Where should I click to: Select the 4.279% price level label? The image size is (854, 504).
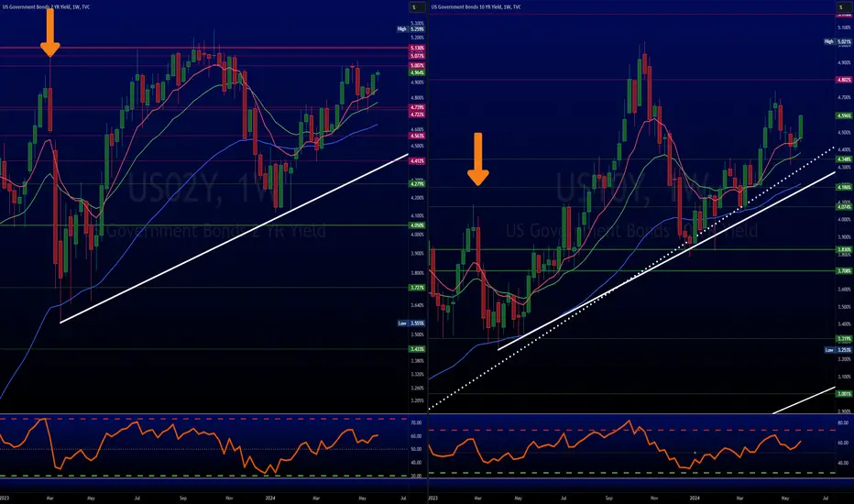417,184
